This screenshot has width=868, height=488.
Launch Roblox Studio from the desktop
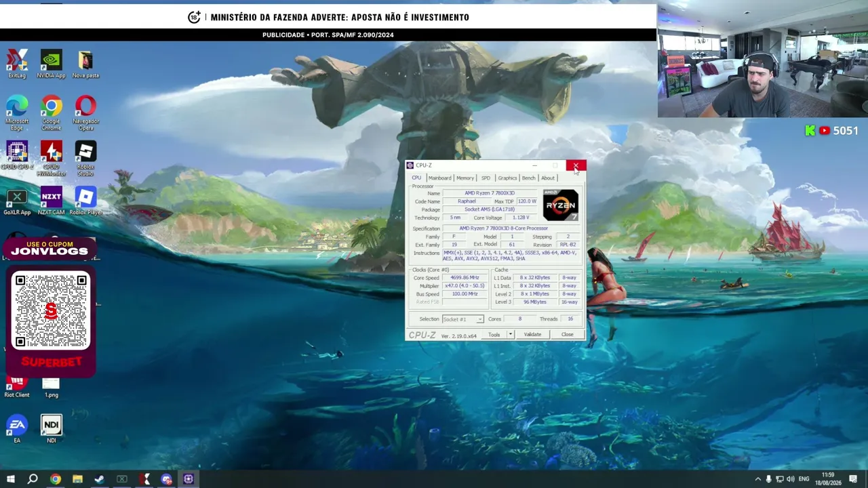[x=85, y=158]
